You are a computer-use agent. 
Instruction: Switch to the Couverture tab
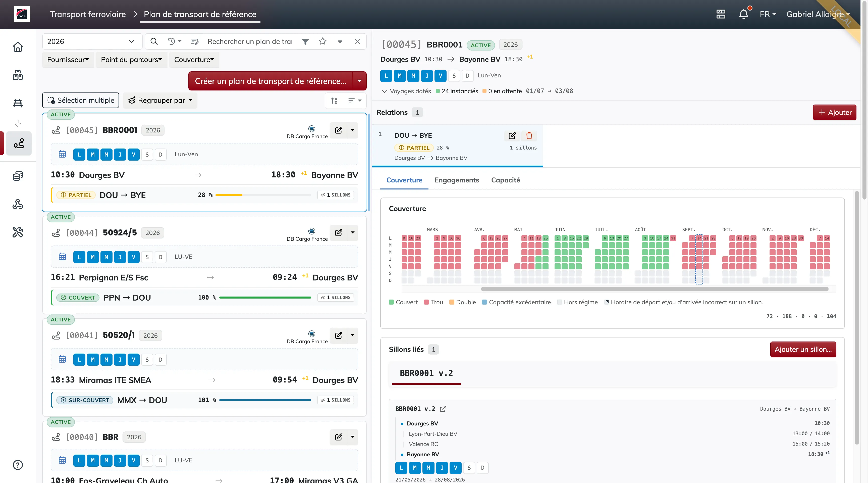pyautogui.click(x=404, y=180)
